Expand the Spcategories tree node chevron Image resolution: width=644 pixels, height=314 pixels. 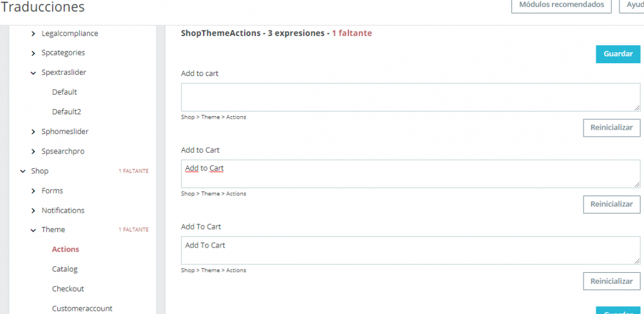[33, 53]
